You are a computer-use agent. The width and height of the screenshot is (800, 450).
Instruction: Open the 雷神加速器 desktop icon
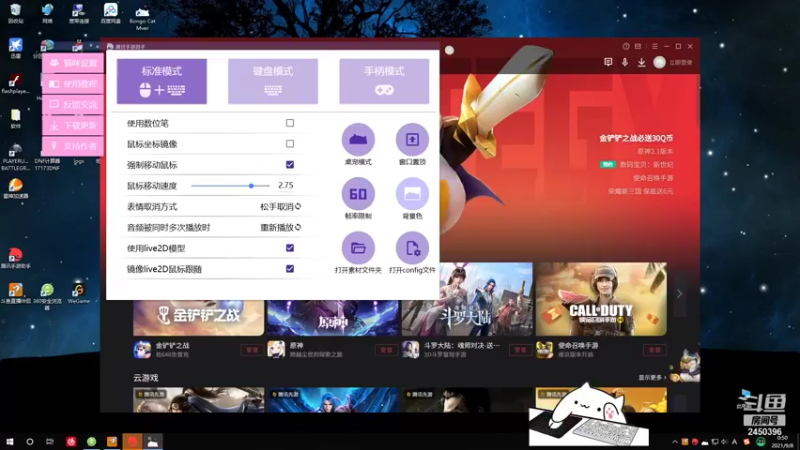[15, 189]
